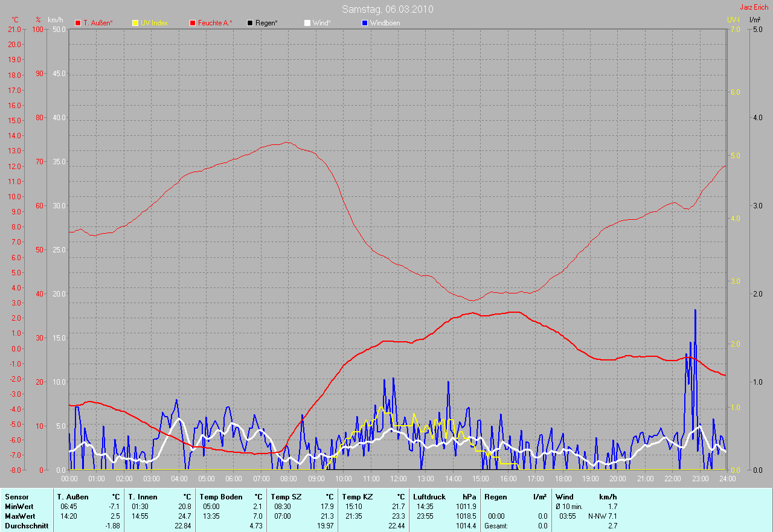The width and height of the screenshot is (773, 532).
Task: Click the "T. Außen" table column header
Action: coord(73,497)
